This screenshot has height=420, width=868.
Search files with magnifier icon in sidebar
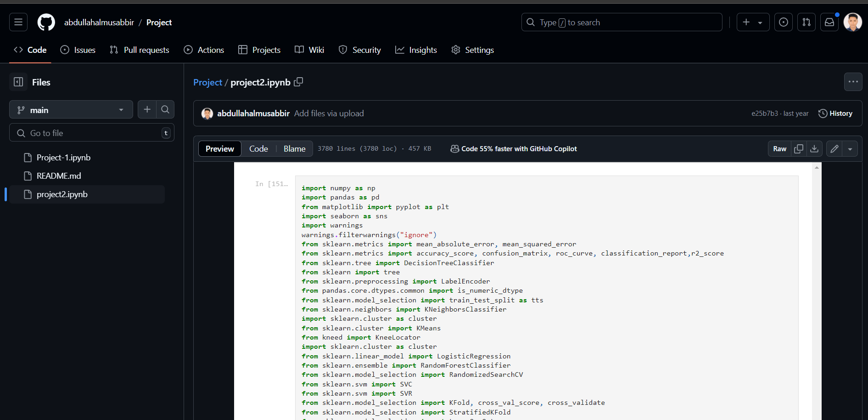[165, 109]
